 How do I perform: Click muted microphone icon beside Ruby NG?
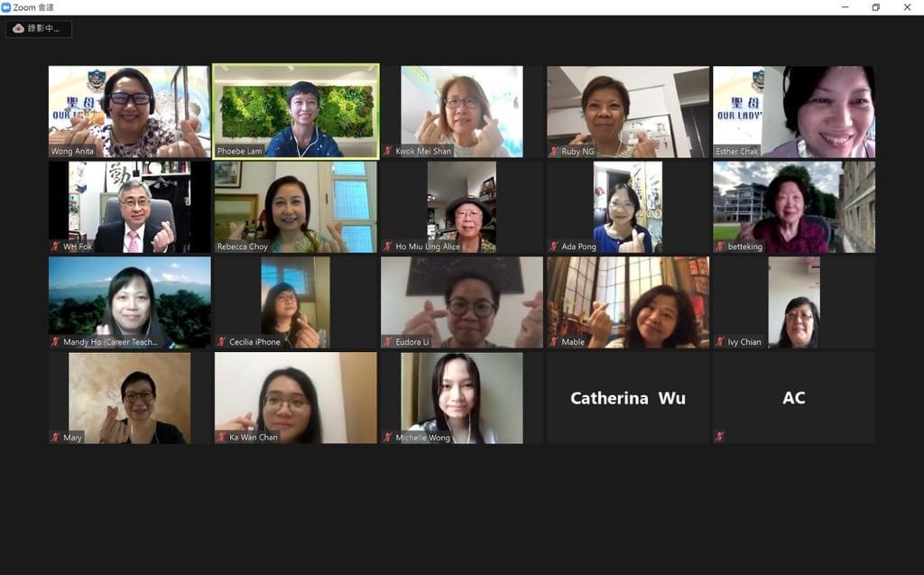pos(554,151)
